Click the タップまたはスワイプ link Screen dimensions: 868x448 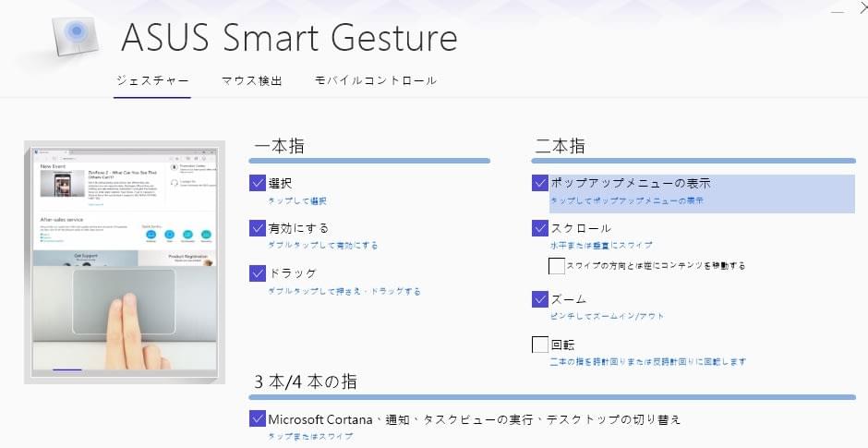point(310,436)
